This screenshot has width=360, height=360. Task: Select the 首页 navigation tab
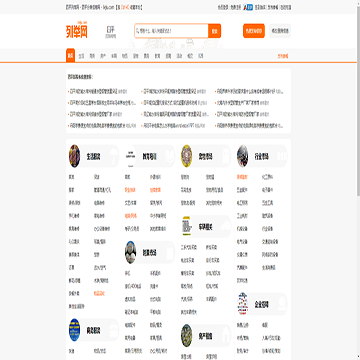(70, 56)
